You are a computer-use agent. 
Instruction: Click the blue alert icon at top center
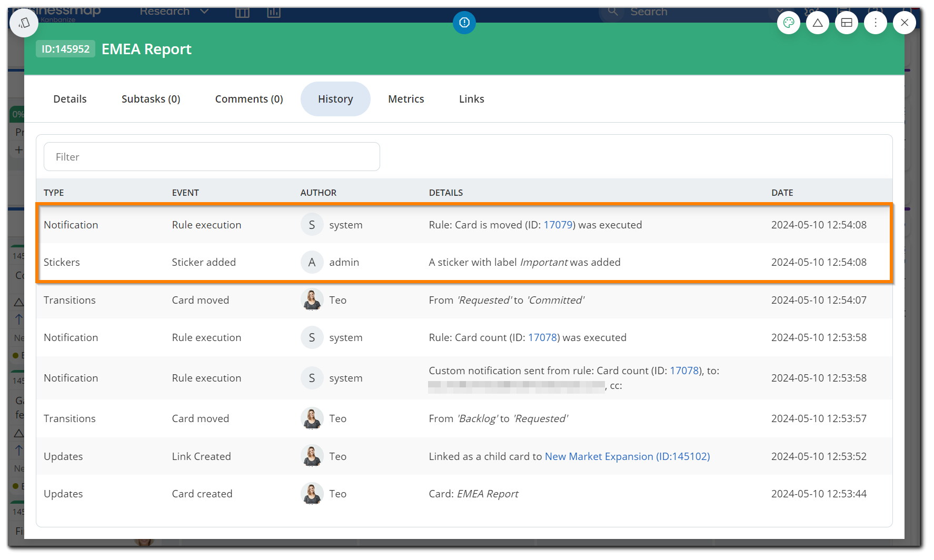click(x=464, y=23)
